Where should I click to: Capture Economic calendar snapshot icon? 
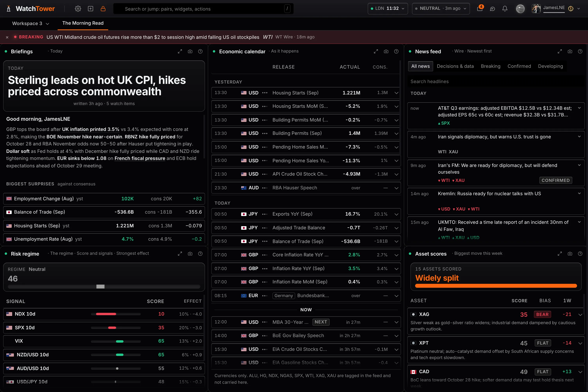point(386,52)
